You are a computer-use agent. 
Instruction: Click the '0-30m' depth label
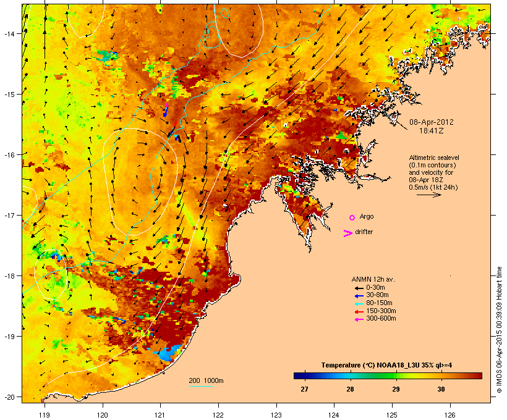[x=375, y=288]
